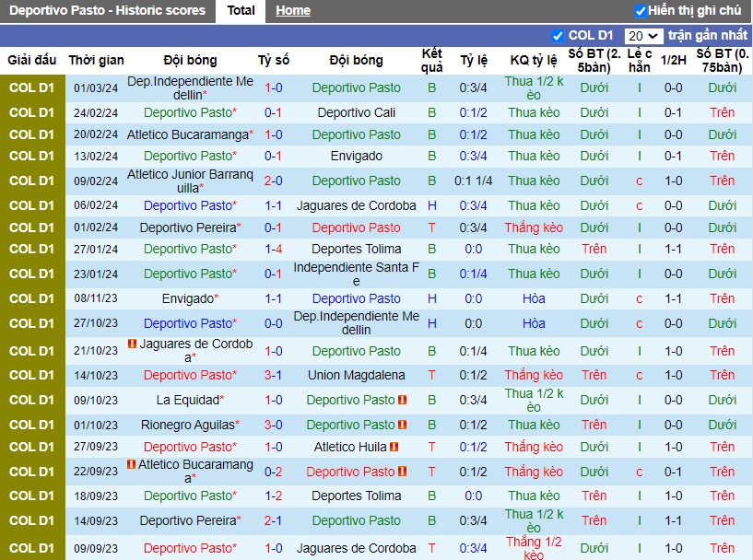Click the date 08/11/23
Image resolution: width=753 pixels, height=560 pixels.
pyautogui.click(x=96, y=298)
